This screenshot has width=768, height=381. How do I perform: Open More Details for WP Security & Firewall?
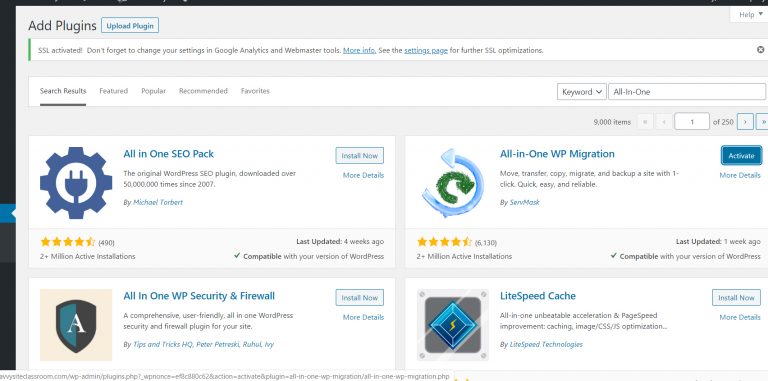click(x=363, y=317)
